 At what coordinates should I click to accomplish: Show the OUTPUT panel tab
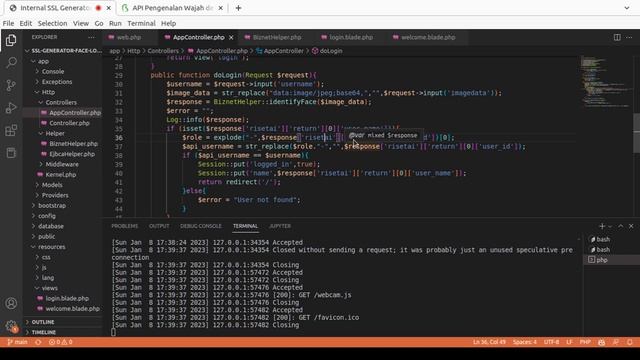click(159, 226)
